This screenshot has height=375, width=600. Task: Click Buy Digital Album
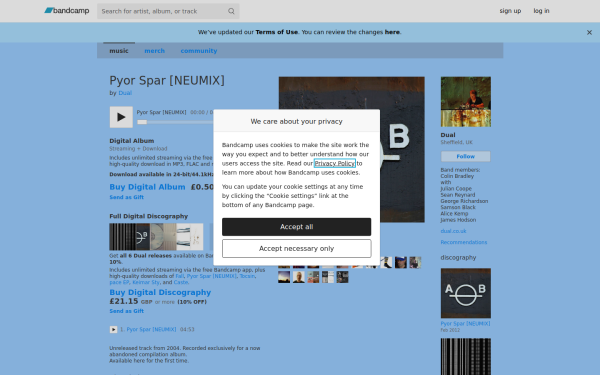(147, 187)
